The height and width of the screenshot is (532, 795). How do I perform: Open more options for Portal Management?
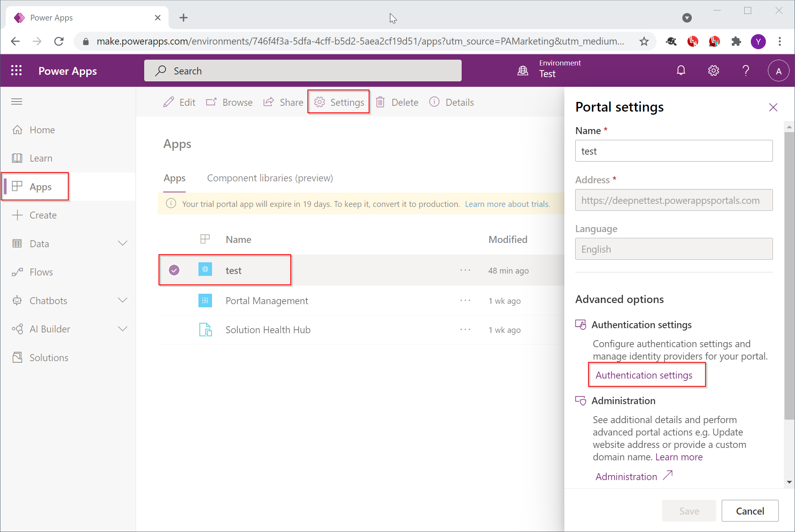pyautogui.click(x=465, y=301)
